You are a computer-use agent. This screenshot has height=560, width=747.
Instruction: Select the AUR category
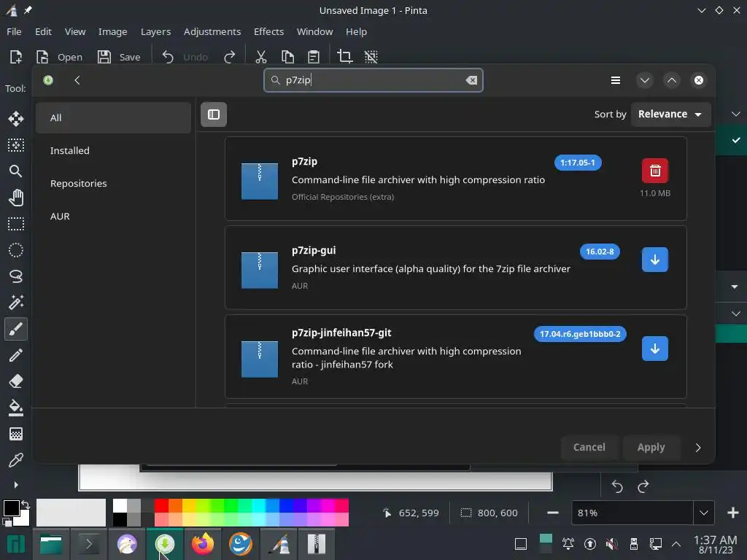[113, 216]
